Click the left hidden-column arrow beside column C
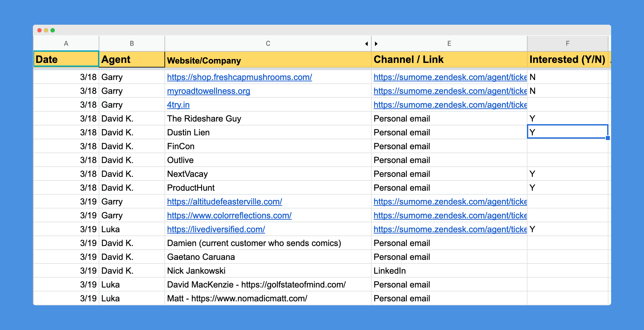Image resolution: width=644 pixels, height=330 pixels. [366, 44]
